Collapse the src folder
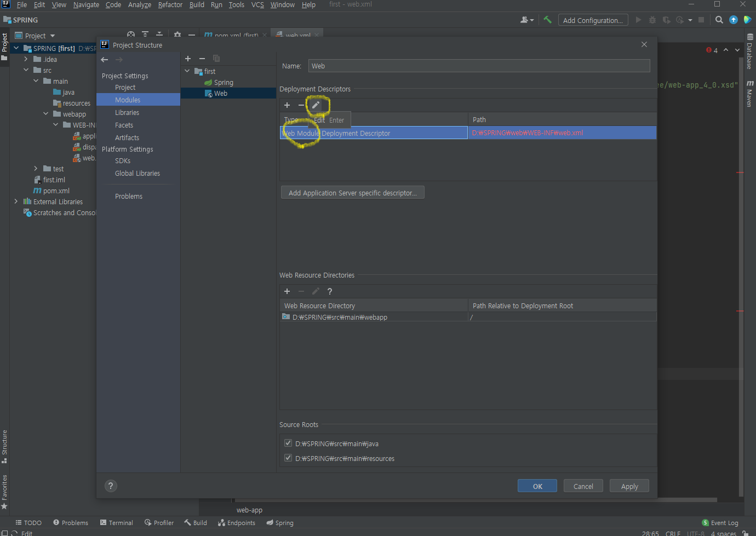The width and height of the screenshot is (756, 536). (26, 70)
